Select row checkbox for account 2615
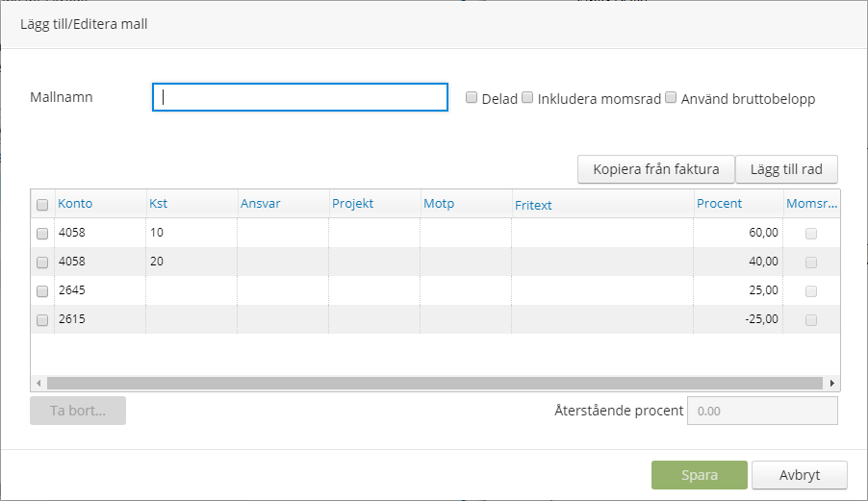 [x=42, y=319]
